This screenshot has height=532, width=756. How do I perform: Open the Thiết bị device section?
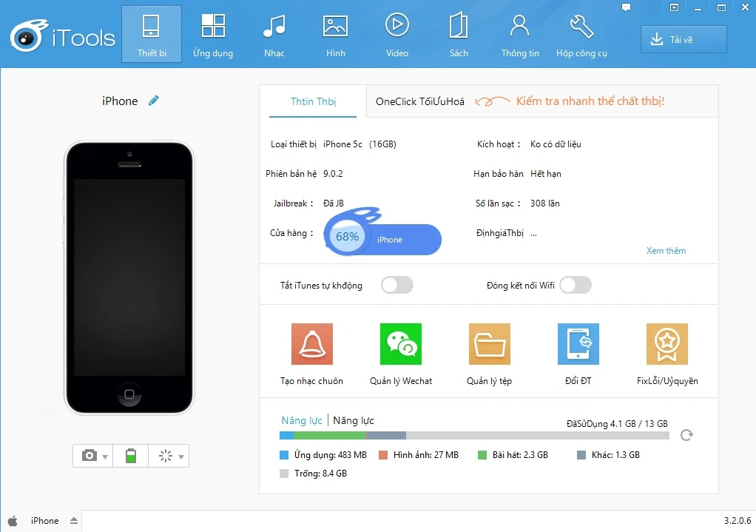tap(152, 34)
